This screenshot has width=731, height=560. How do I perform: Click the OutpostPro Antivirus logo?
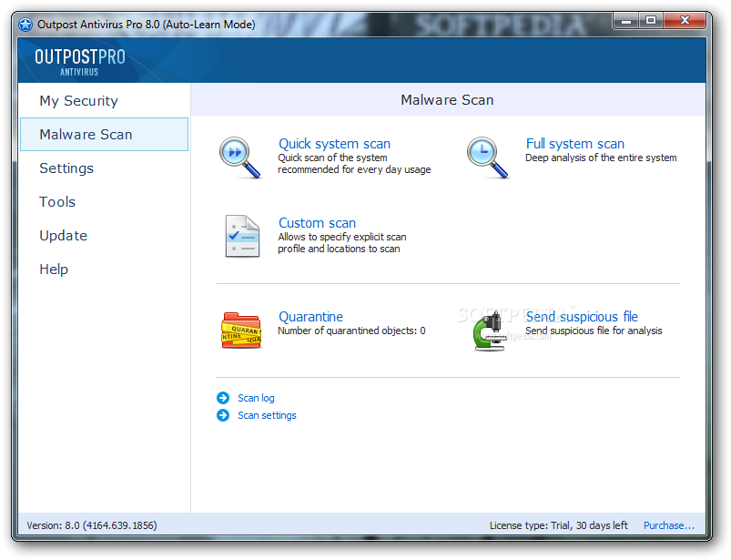click(x=80, y=62)
